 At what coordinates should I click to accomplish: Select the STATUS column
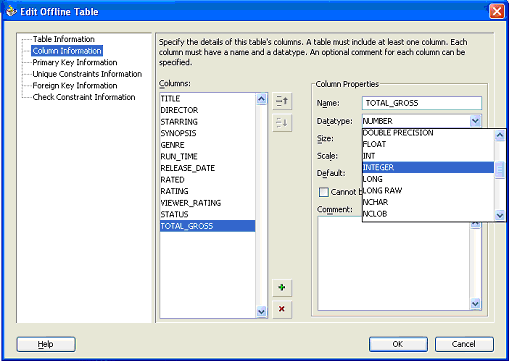208,214
